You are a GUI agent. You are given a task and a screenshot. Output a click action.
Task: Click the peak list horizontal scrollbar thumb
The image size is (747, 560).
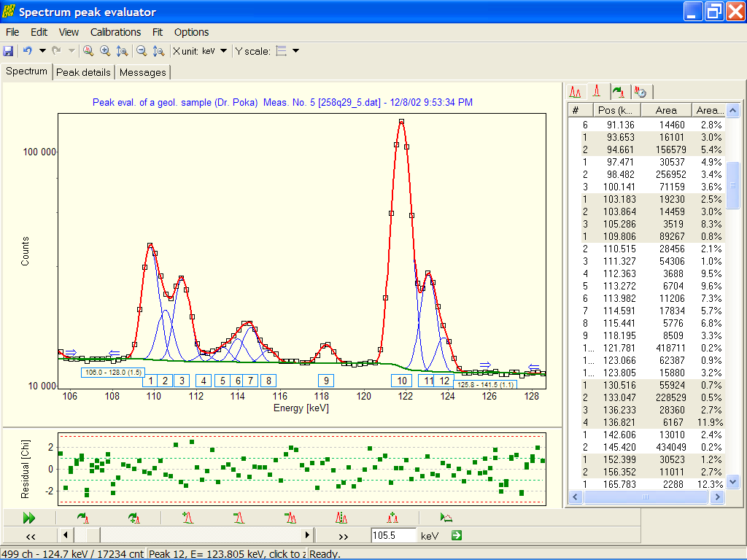tap(646, 497)
